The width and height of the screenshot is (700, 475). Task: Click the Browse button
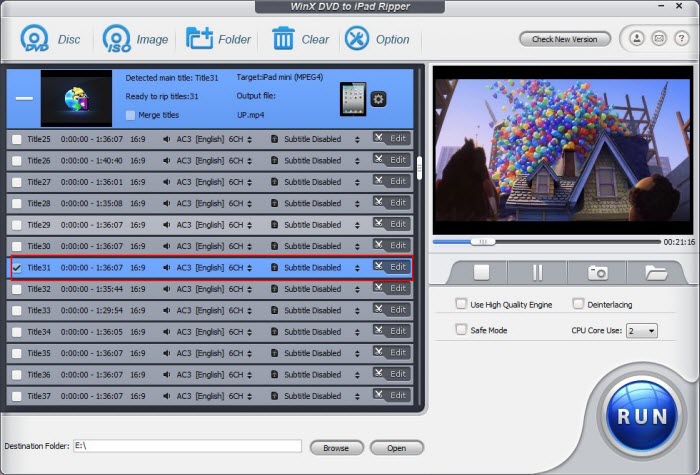pos(336,448)
